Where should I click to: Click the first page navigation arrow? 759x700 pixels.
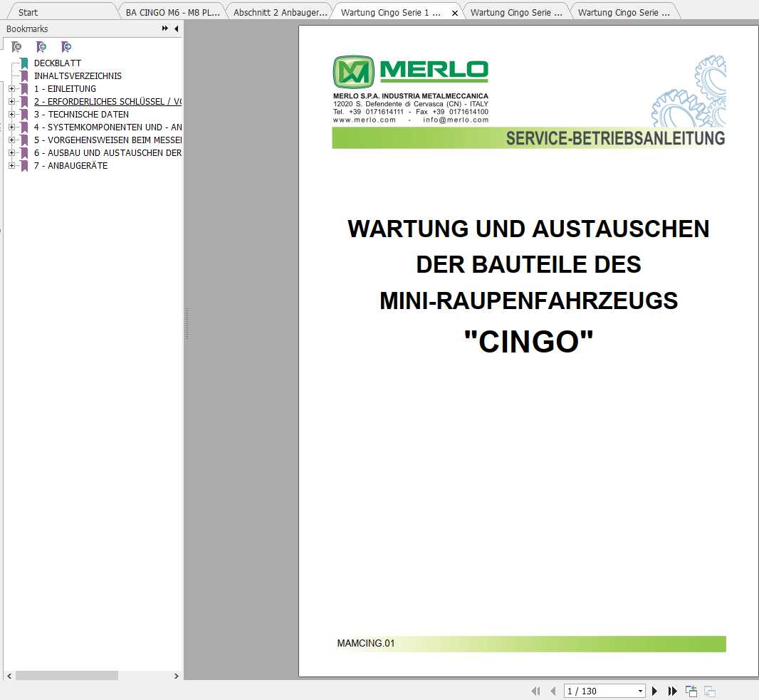pyautogui.click(x=535, y=691)
